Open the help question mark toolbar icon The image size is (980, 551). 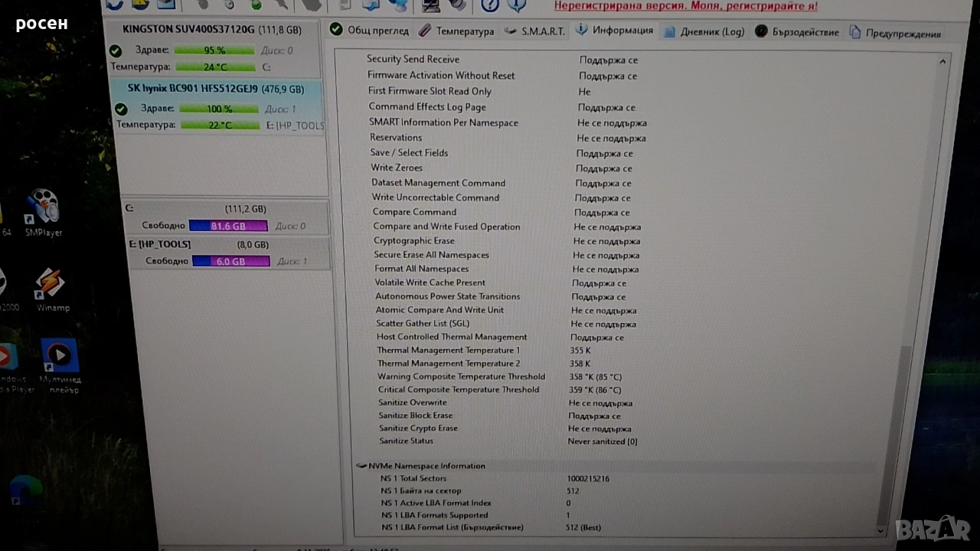pyautogui.click(x=490, y=5)
